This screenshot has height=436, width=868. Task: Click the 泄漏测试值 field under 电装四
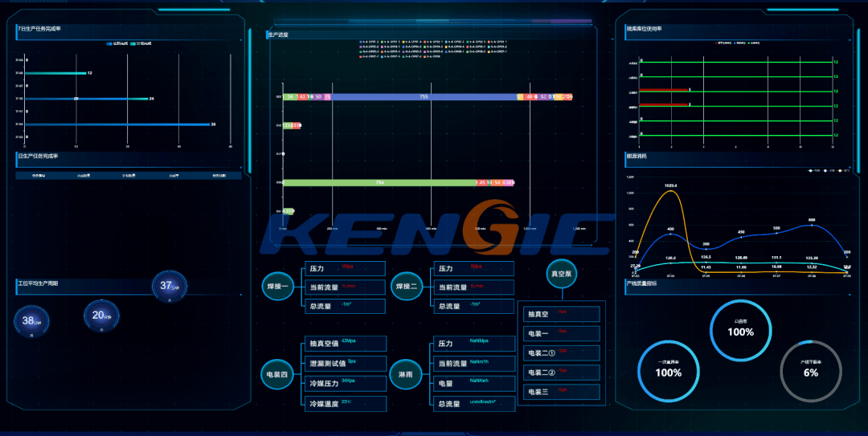point(346,364)
